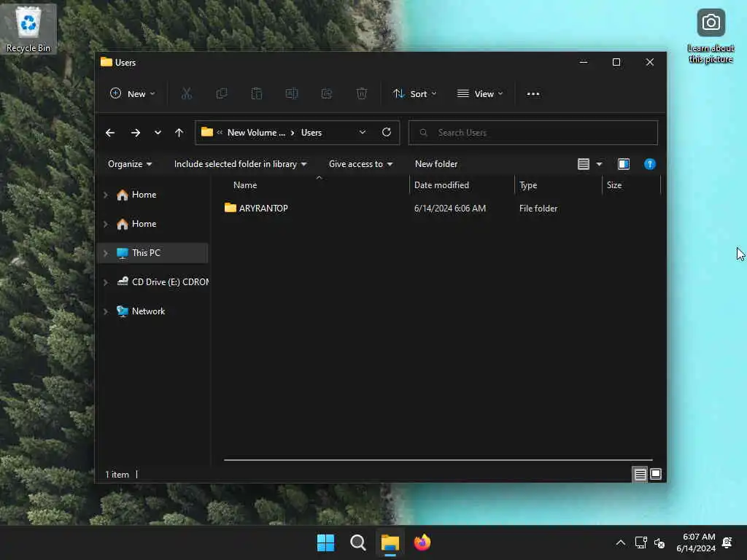Click the Cut scissors icon

186,94
